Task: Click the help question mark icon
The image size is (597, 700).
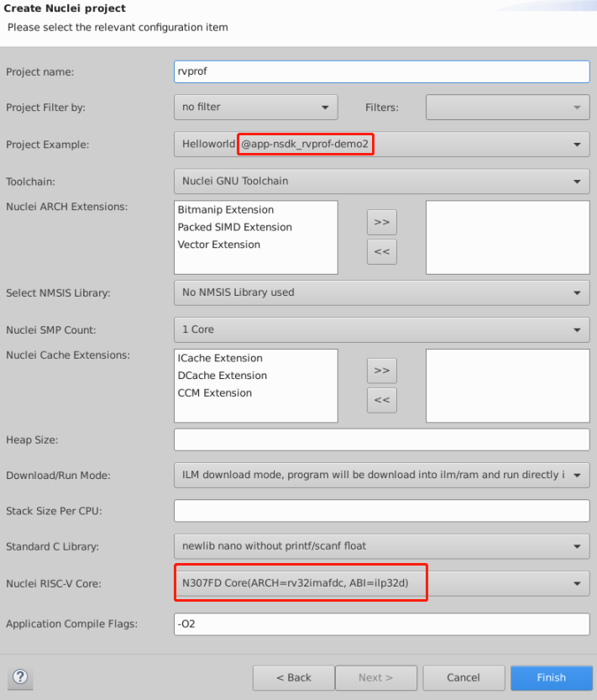Action: tap(20, 677)
